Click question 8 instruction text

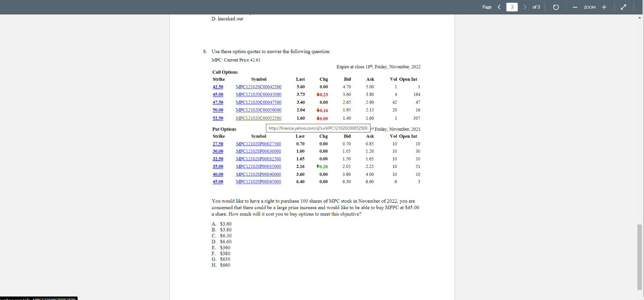271,52
